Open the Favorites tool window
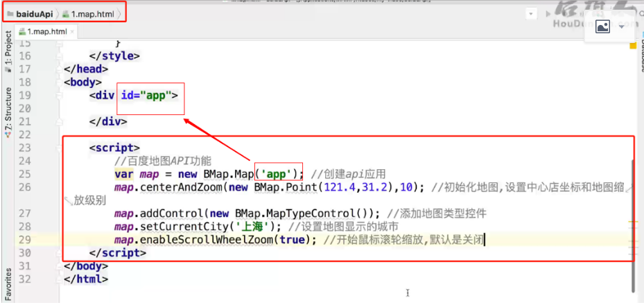 (x=8, y=284)
